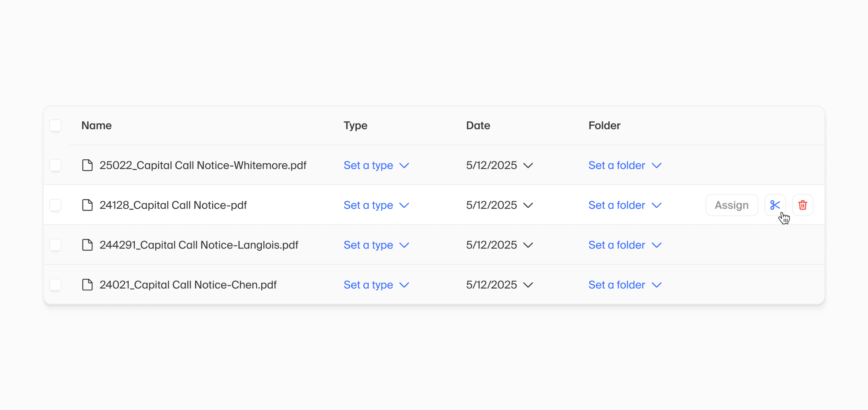Open Set a folder dropdown for Whitemore file
This screenshot has height=410, width=868.
[624, 165]
